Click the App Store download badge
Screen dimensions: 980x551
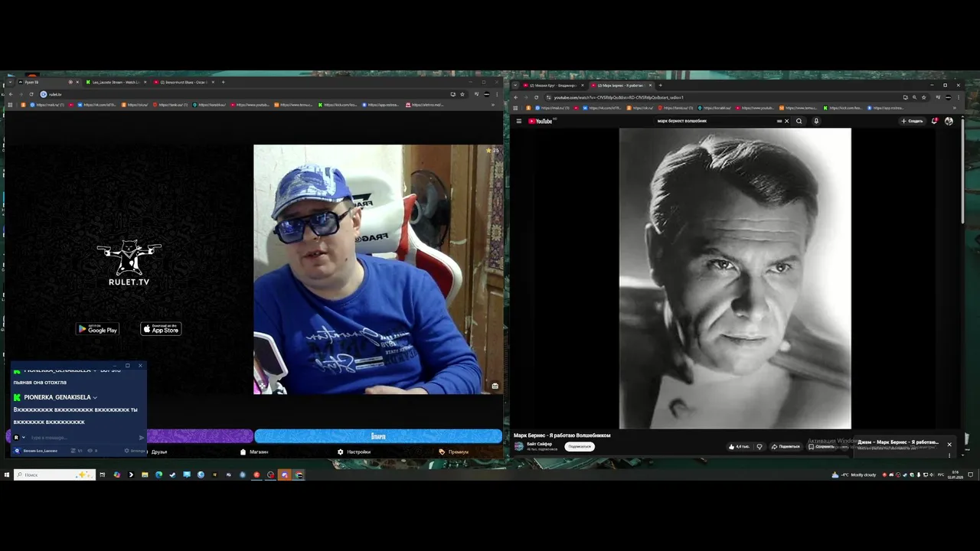click(161, 329)
